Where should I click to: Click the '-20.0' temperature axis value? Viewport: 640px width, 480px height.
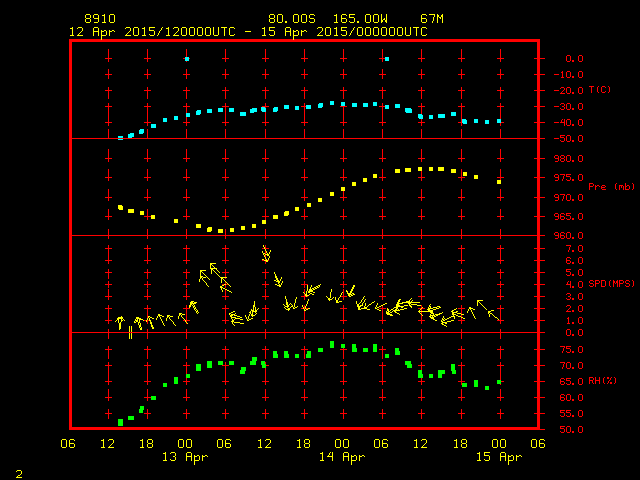(569, 91)
